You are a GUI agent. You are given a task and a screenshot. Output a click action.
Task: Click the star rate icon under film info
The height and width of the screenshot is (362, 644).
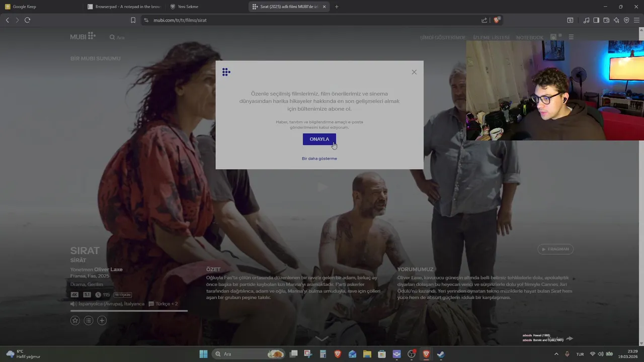tap(75, 320)
